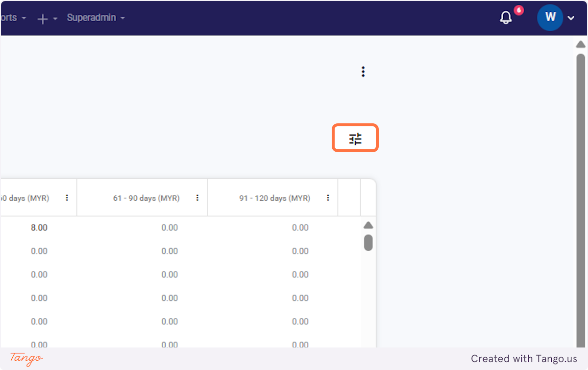Select the 61 - 90 days (MYR) header
Image resolution: width=588 pixels, height=370 pixels.
(x=147, y=198)
